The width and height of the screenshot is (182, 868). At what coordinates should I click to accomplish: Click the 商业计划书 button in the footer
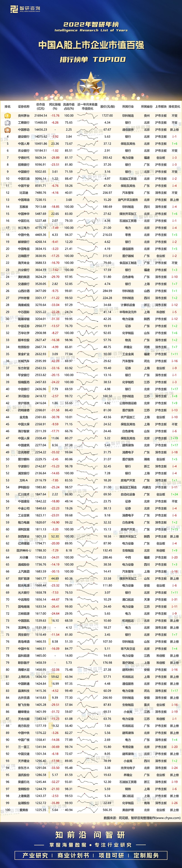click(73, 855)
